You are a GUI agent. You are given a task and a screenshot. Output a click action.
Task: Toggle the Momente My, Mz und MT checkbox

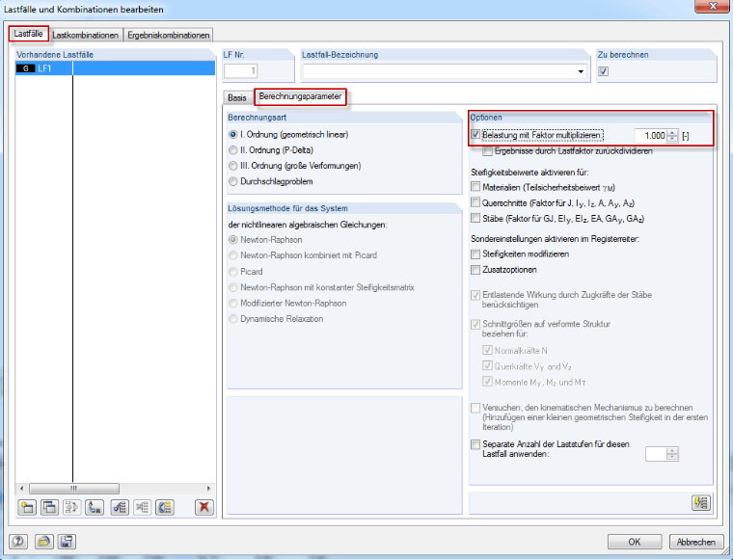click(488, 382)
